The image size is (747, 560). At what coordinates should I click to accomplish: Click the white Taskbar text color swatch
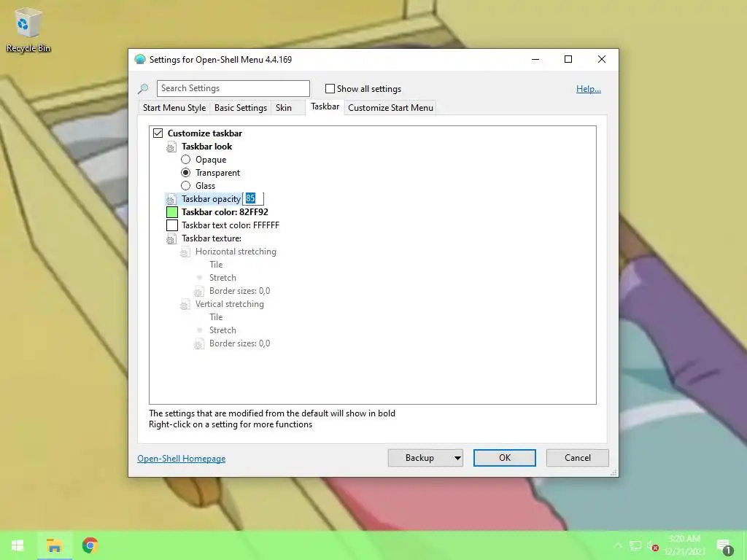click(172, 225)
